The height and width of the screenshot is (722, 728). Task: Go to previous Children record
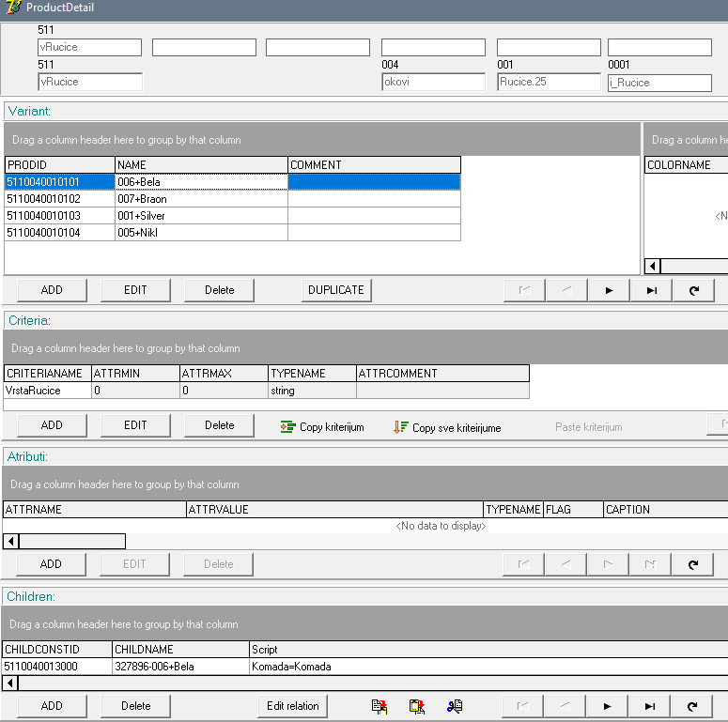(x=565, y=707)
